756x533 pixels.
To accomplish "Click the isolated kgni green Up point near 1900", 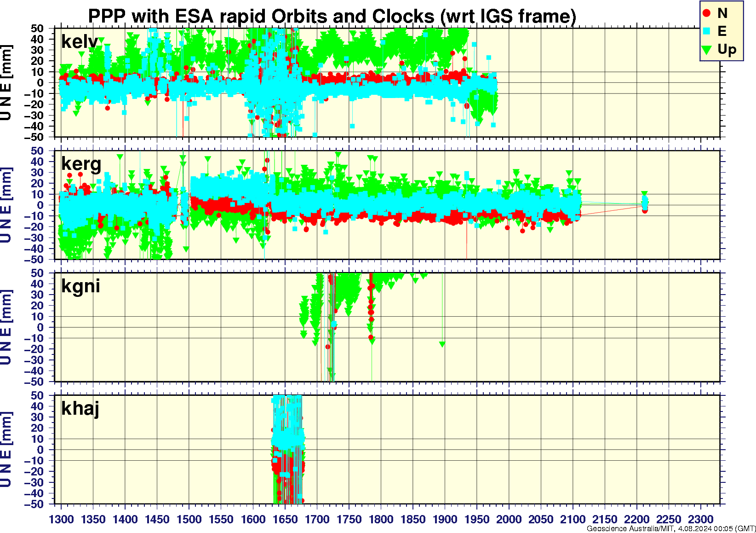I will click(x=442, y=344).
